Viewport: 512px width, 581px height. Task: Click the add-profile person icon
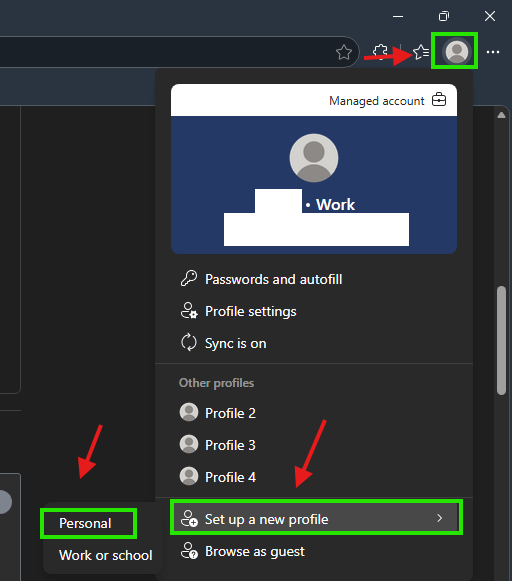(x=189, y=518)
